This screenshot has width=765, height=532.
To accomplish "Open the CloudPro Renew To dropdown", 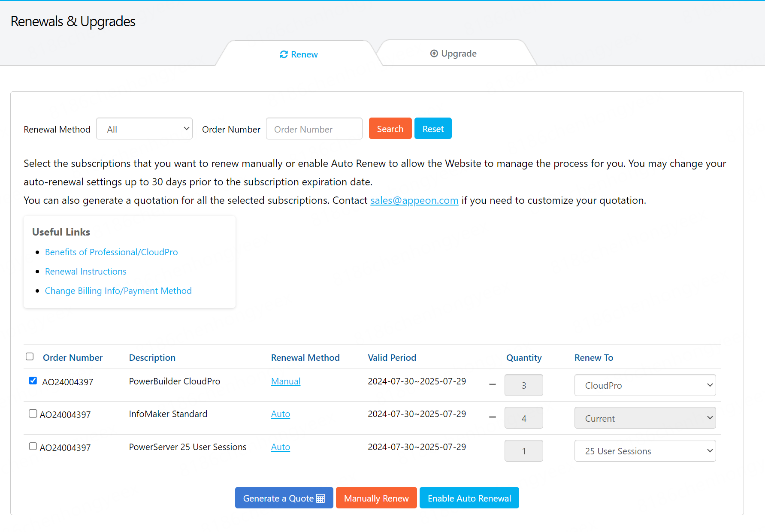I will pyautogui.click(x=645, y=385).
